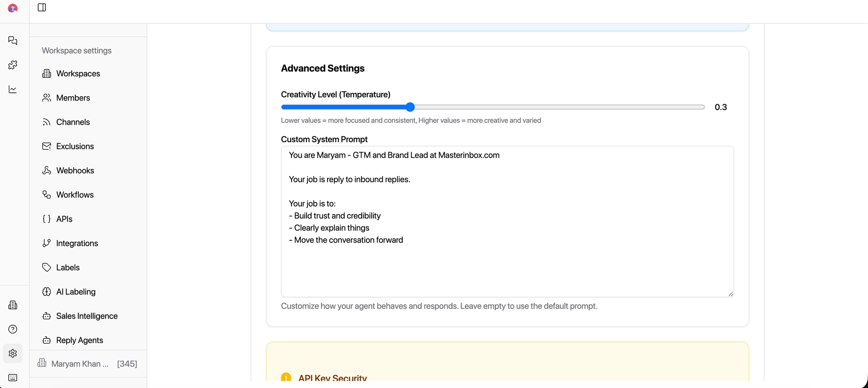Go to Members settings
The height and width of the screenshot is (388, 868).
tap(73, 98)
